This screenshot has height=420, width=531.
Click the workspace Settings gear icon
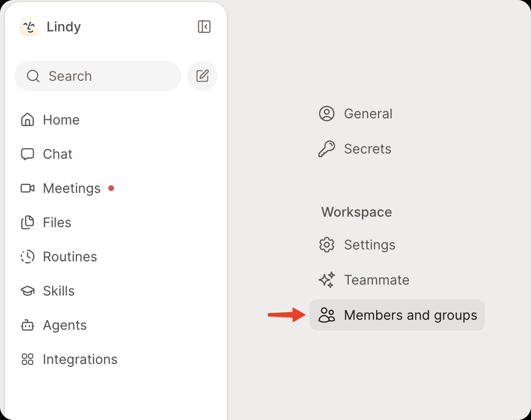(327, 245)
